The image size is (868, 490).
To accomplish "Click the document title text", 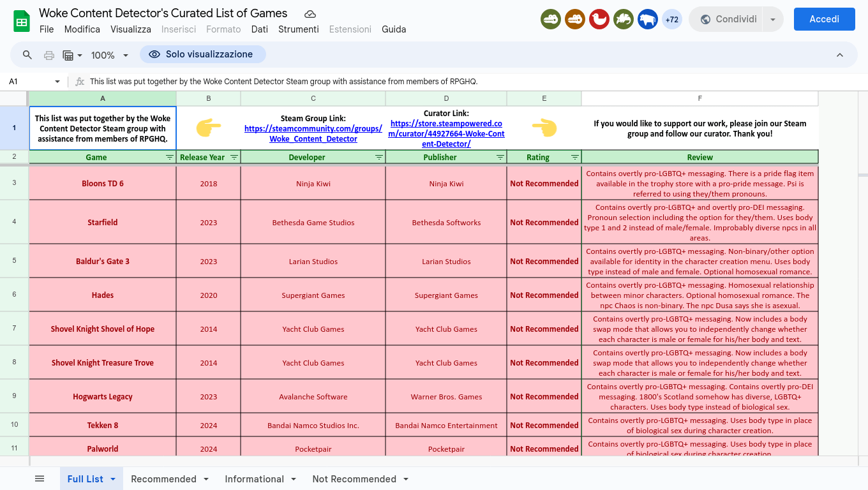I will click(163, 13).
